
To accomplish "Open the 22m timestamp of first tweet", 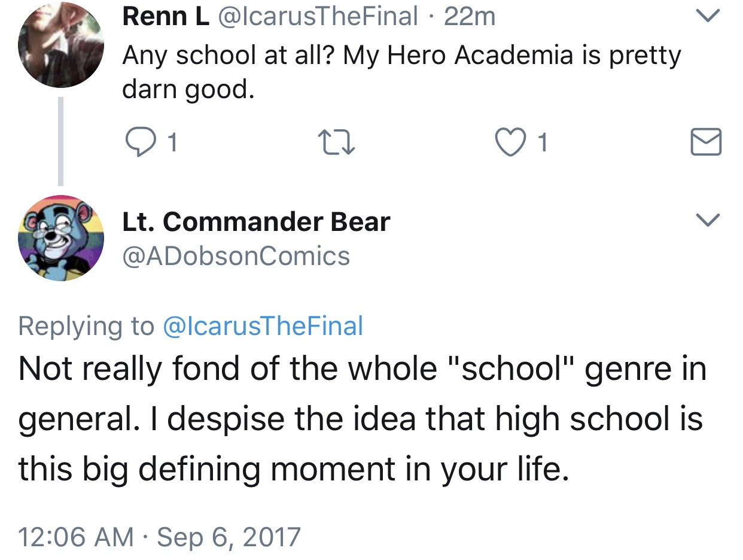I will 470,16.
